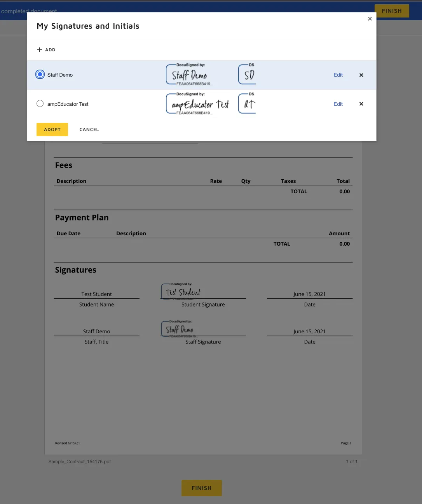Click the 'Staff, Title' caption
Screen dimensions: 422x504
(x=97, y=342)
